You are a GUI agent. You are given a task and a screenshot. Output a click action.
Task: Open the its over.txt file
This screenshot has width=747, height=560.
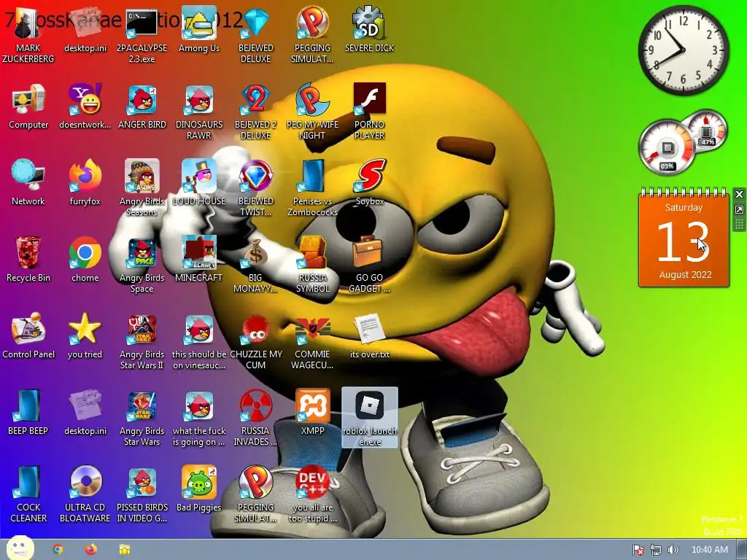pyautogui.click(x=370, y=336)
